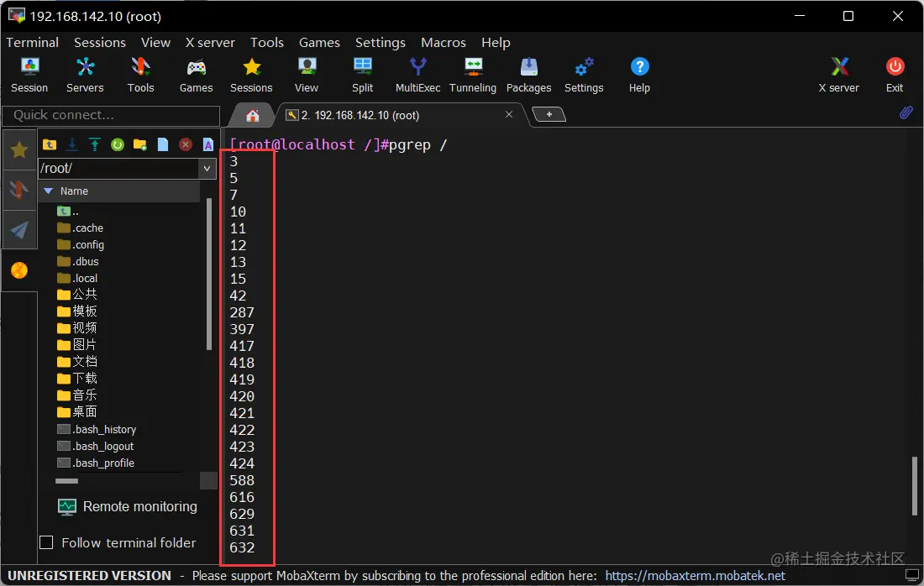Open the X server menu
The height and width of the screenshot is (586, 924).
click(210, 43)
